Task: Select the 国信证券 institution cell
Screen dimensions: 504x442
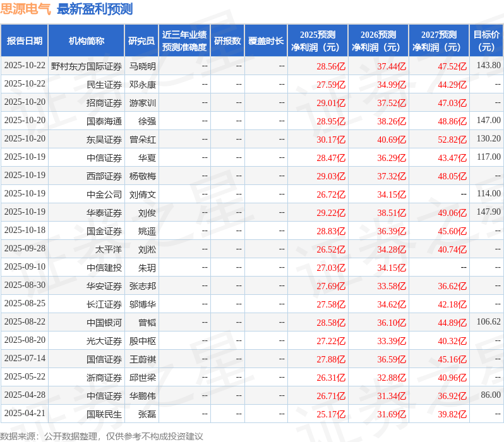Action: click(86, 359)
